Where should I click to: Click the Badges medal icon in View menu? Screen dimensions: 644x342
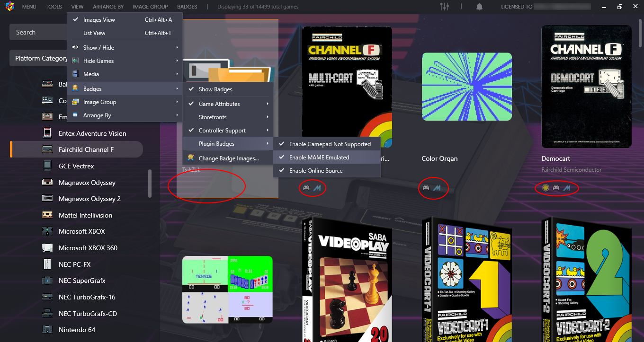pyautogui.click(x=75, y=88)
